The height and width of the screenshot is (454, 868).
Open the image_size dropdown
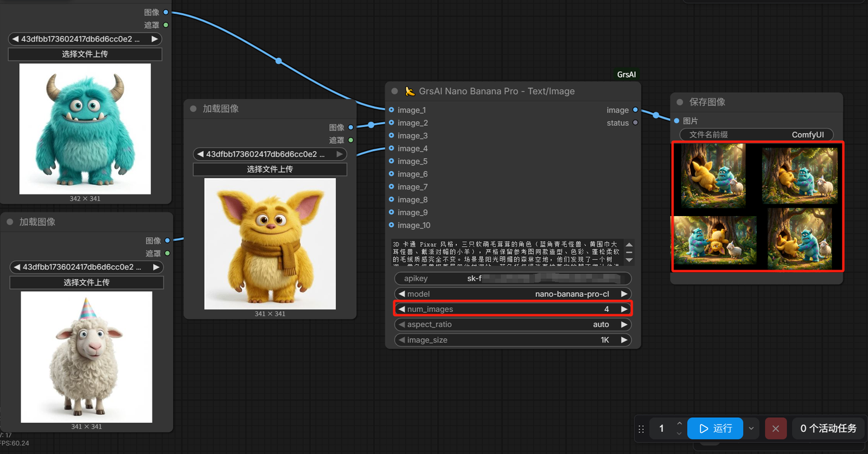(512, 340)
